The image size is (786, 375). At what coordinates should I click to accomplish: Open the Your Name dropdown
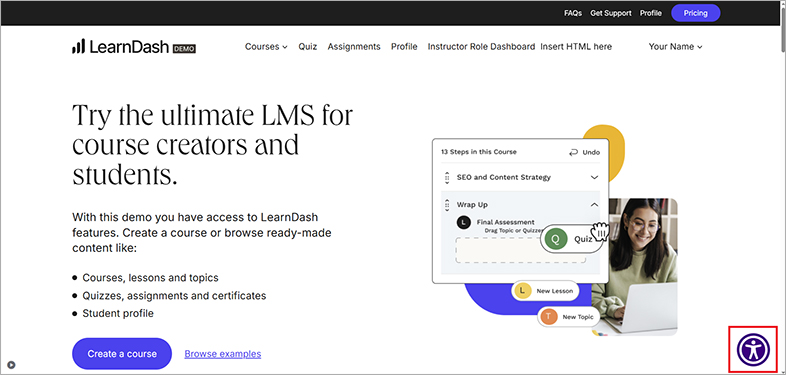click(675, 47)
